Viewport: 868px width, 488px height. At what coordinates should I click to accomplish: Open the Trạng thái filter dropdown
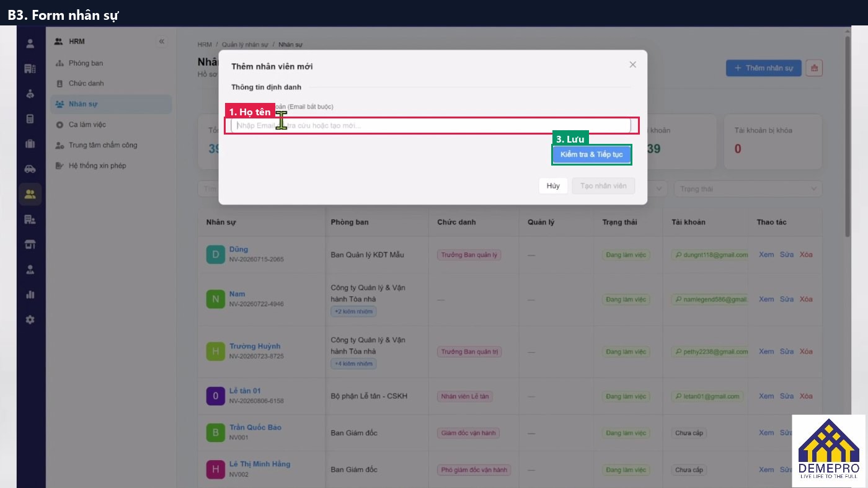coord(748,189)
